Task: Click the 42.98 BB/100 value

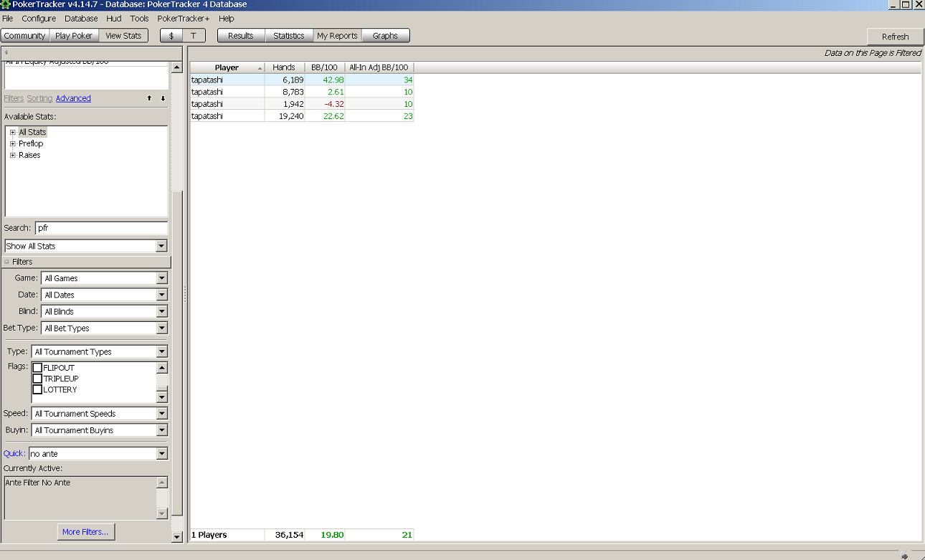Action: point(333,80)
